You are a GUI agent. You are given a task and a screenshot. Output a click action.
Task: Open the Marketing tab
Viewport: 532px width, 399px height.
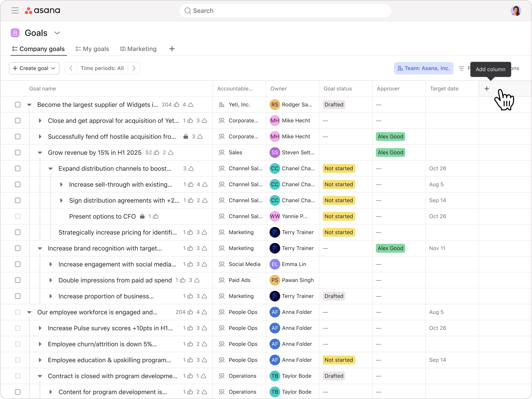point(138,49)
